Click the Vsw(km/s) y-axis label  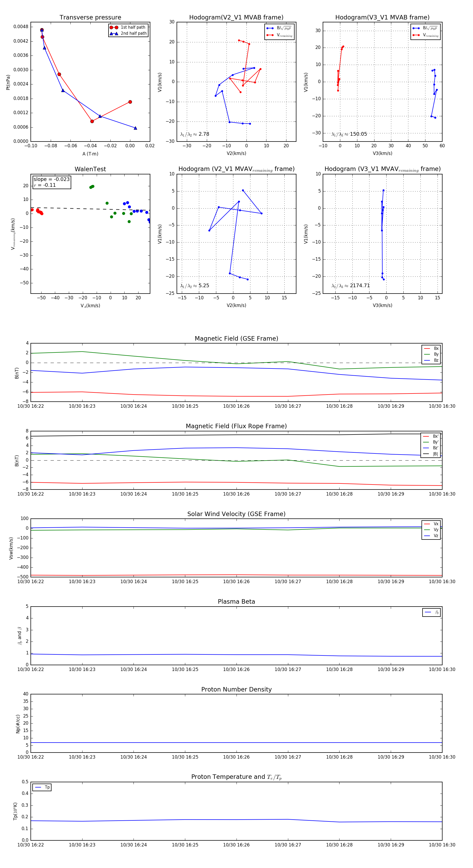[x=11, y=548]
